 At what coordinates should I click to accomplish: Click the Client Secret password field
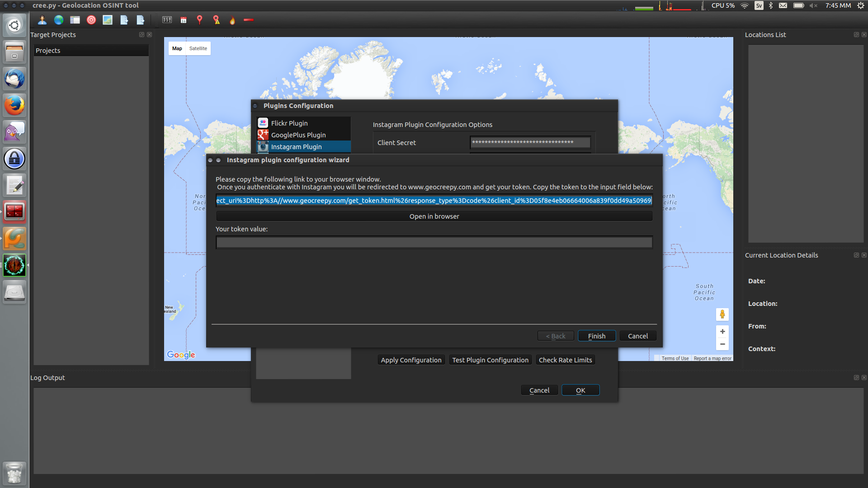click(530, 142)
